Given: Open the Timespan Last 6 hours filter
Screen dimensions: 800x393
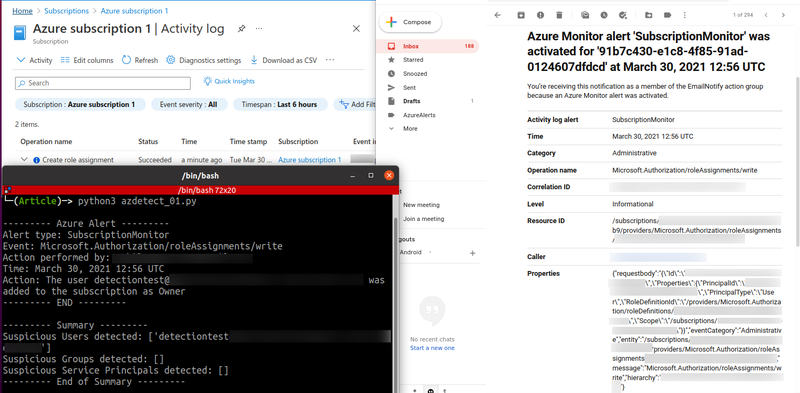Looking at the screenshot, I should click(280, 105).
